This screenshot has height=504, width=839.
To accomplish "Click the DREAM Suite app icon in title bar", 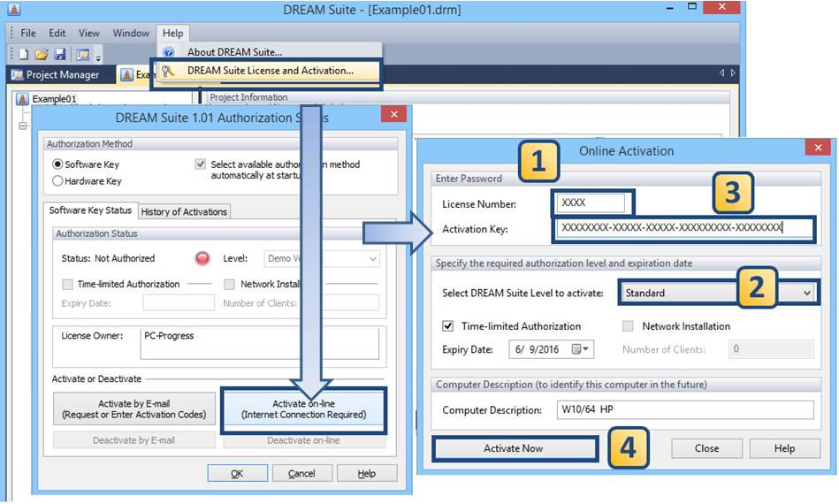I will [14, 9].
